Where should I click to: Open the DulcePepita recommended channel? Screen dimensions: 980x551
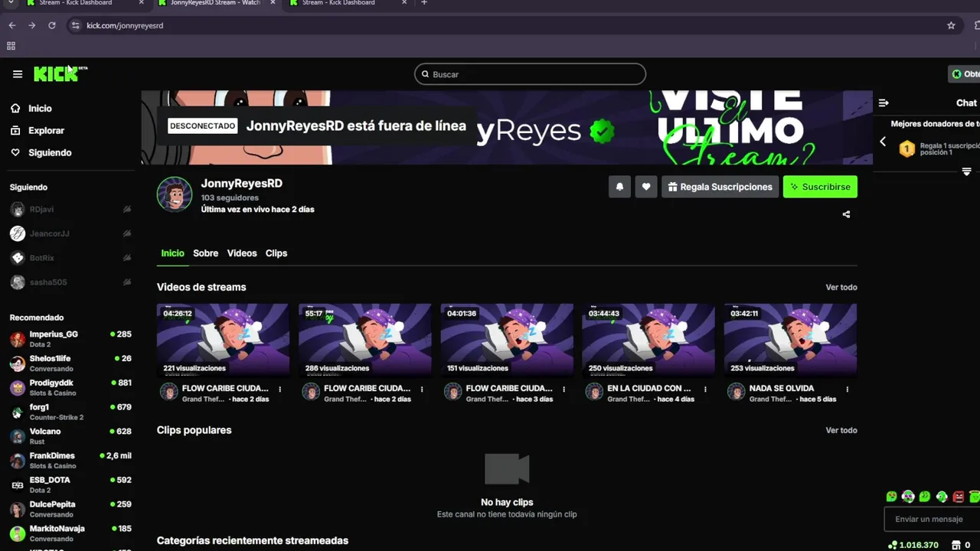(70, 509)
